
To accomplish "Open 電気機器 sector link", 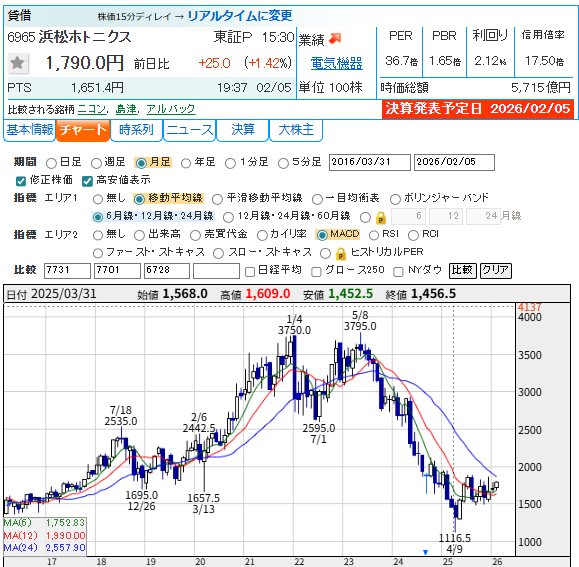I will pos(336,63).
